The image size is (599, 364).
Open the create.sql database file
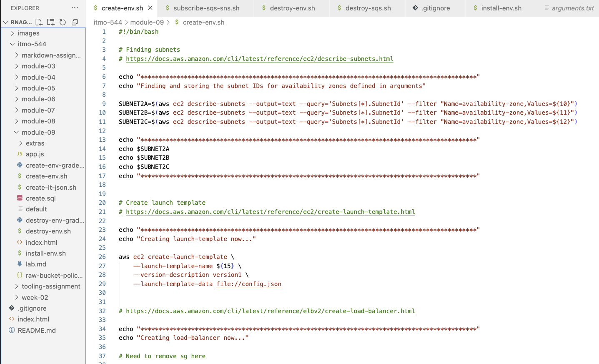[40, 198]
